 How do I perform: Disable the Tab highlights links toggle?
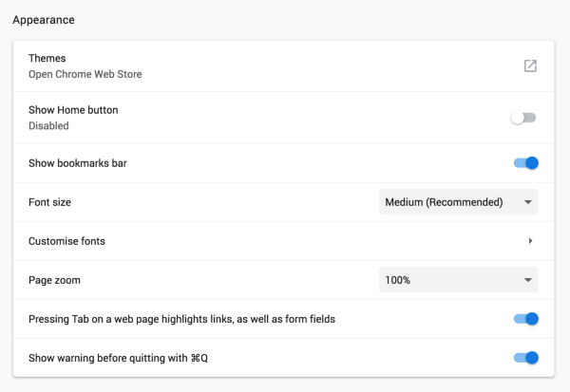coord(526,319)
